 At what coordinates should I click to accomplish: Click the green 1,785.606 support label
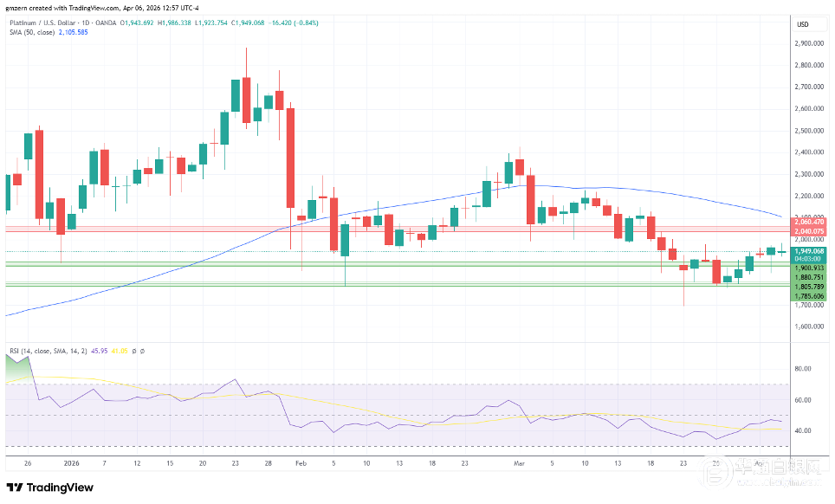pos(808,296)
